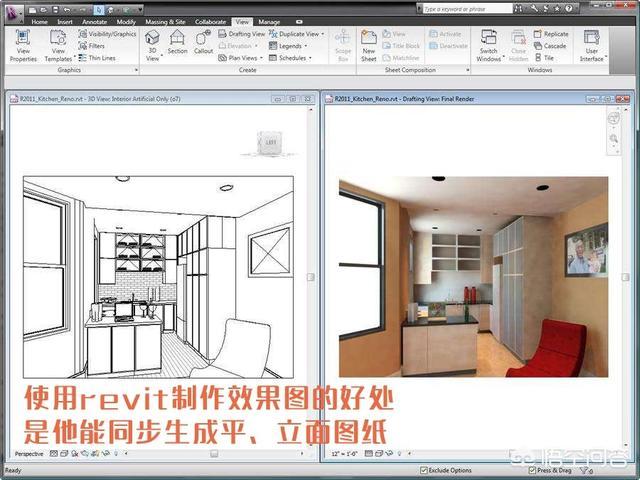Expand the Plan Views dropdown arrow
Image resolution: width=640 pixels, height=480 pixels.
[x=261, y=58]
